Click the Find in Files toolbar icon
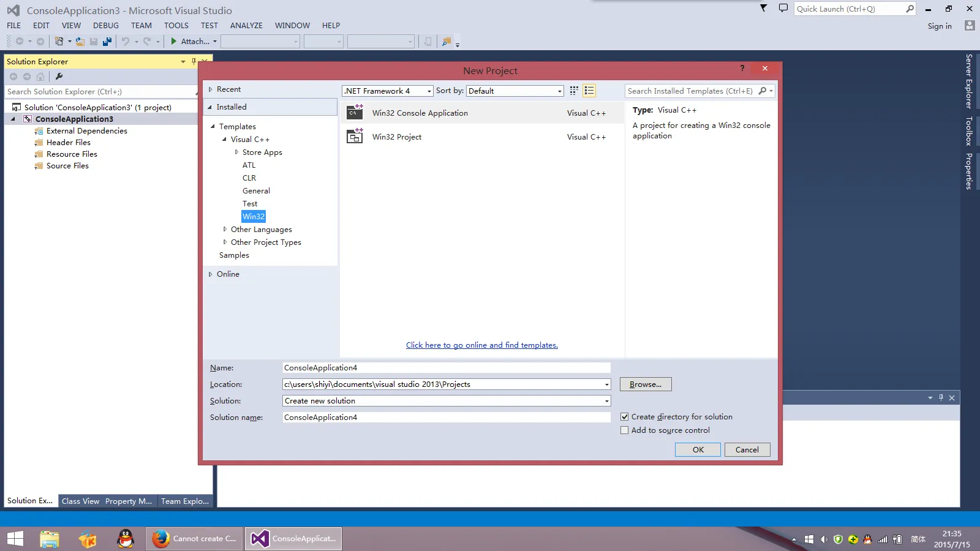Screen dimensions: 980x551 coord(447,41)
